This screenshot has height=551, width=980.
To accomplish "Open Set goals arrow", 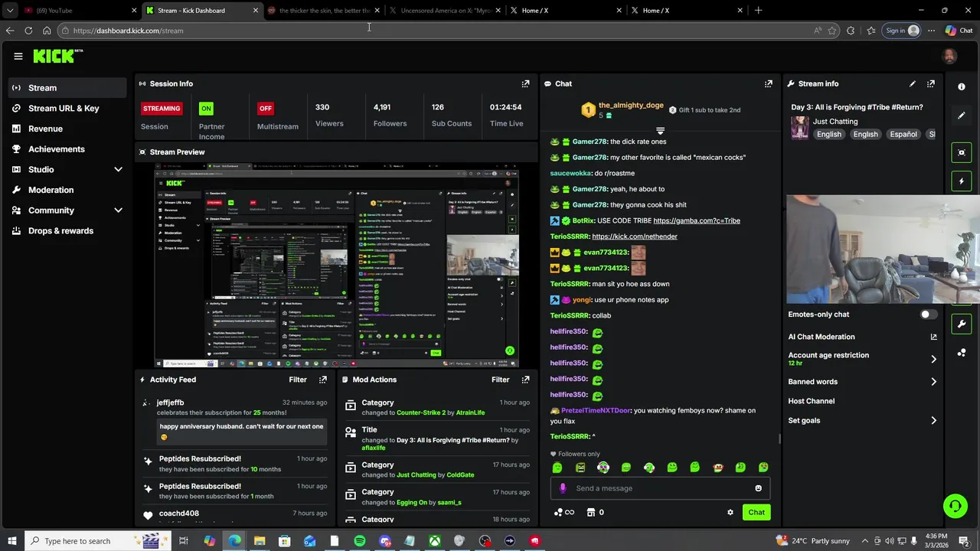I will pos(933,421).
